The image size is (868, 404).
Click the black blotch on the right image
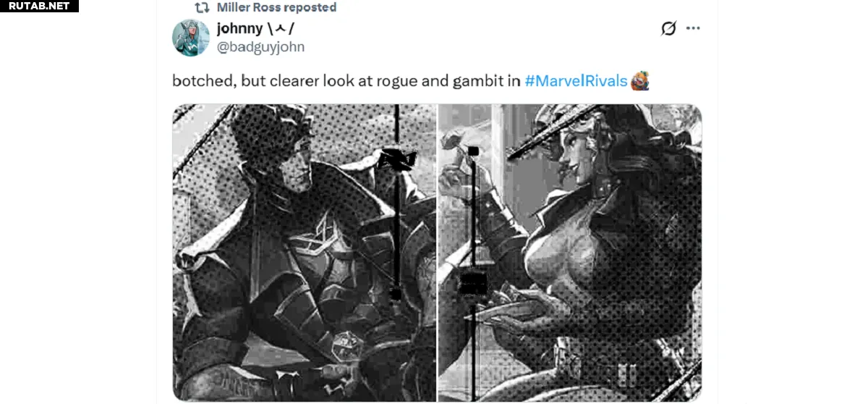471,282
